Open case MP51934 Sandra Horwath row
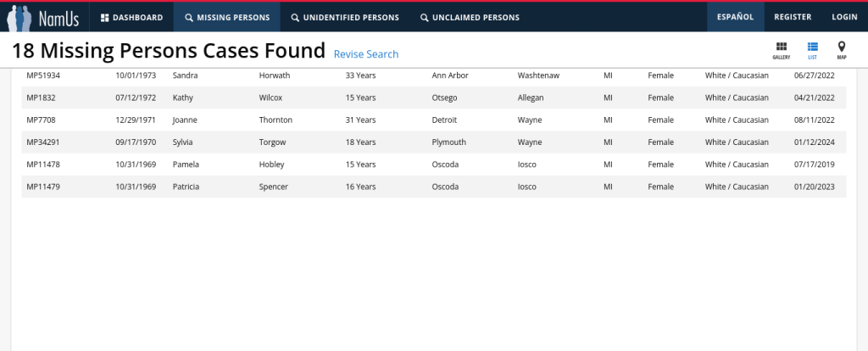The image size is (868, 351). pos(42,75)
